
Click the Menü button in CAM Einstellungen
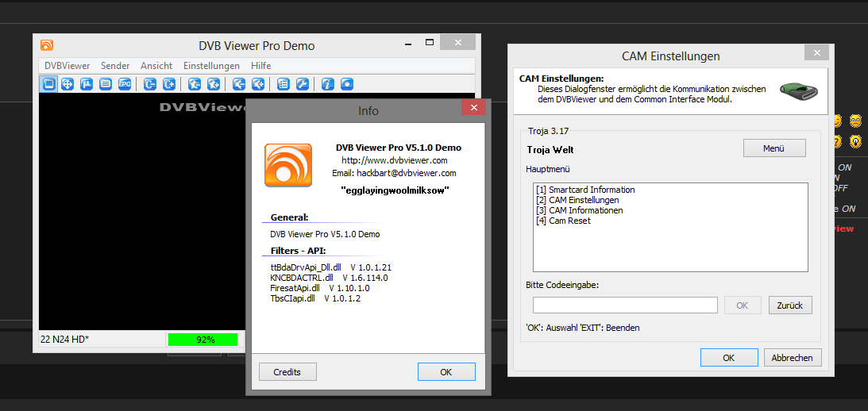click(774, 148)
